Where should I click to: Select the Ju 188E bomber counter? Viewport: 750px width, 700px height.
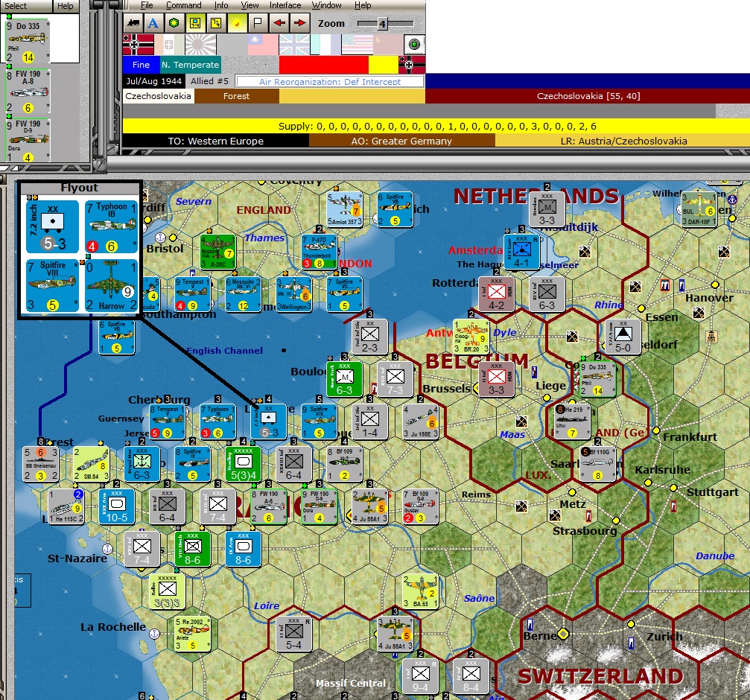pos(421,422)
